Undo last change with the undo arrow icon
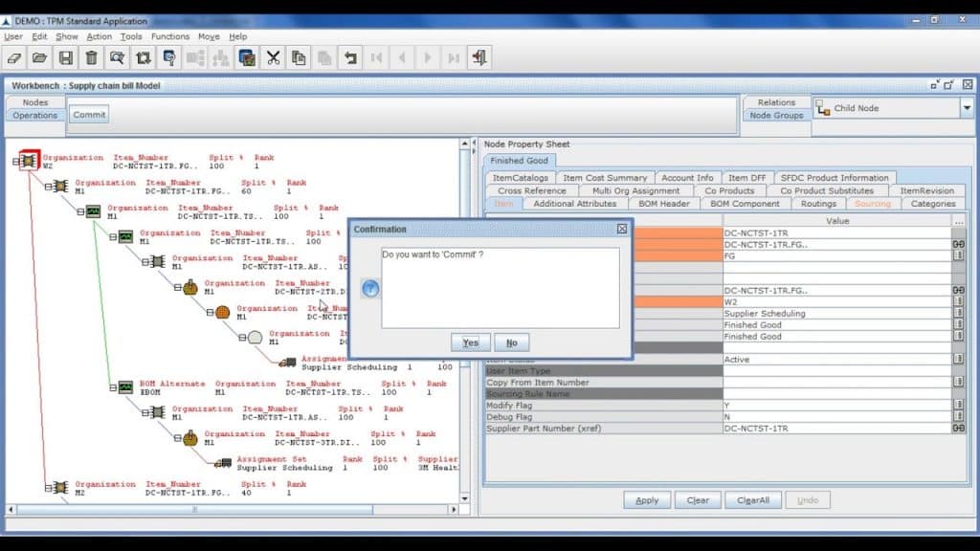This screenshot has width=980, height=551. point(350,58)
